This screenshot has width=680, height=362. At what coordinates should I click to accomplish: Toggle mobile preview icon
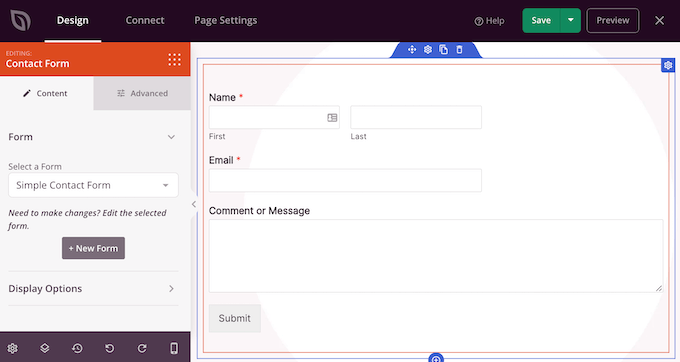click(x=174, y=348)
